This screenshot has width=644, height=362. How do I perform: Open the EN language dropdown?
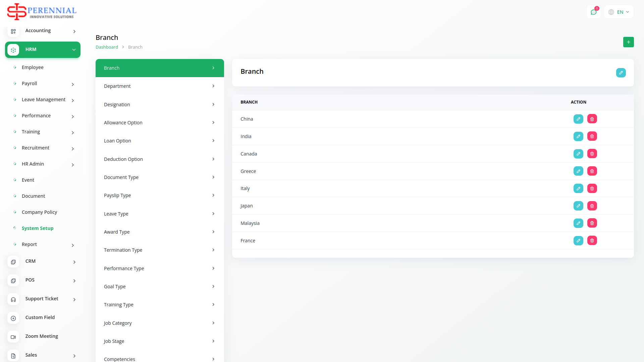coord(619,12)
